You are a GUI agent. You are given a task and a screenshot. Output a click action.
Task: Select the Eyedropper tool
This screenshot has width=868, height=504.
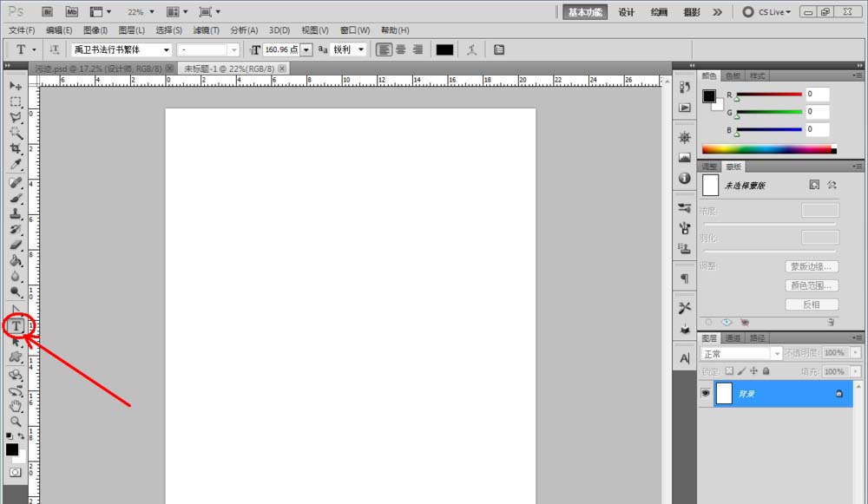coord(16,164)
